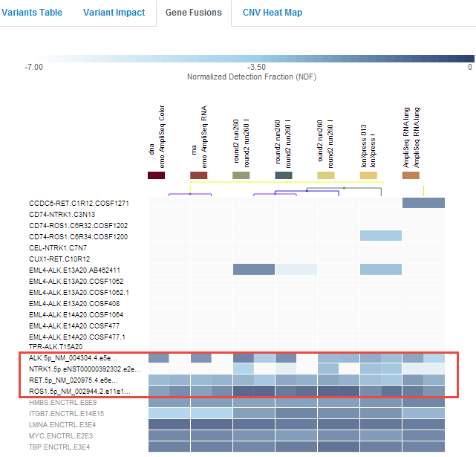
Task: Click the dark CCDC6-RET heatmap cell
Action: pos(423,203)
